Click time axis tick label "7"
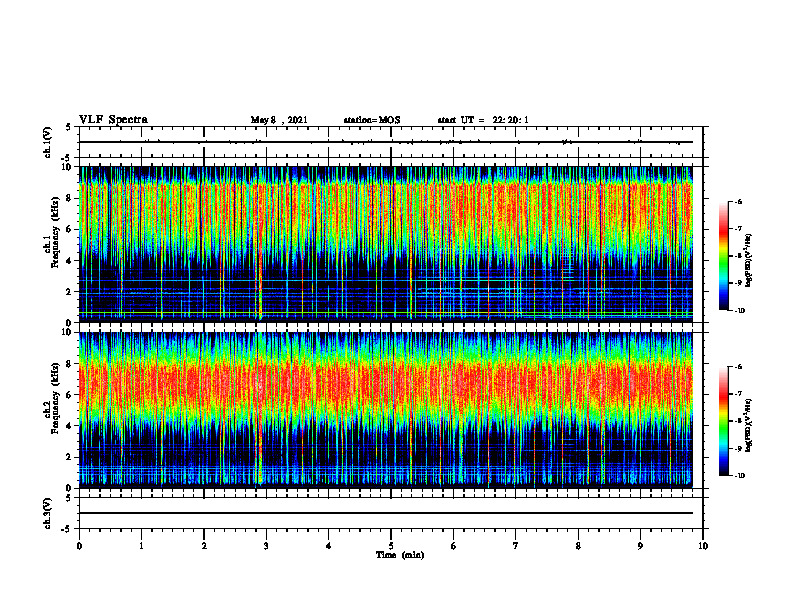The height and width of the screenshot is (612, 792). click(x=516, y=546)
